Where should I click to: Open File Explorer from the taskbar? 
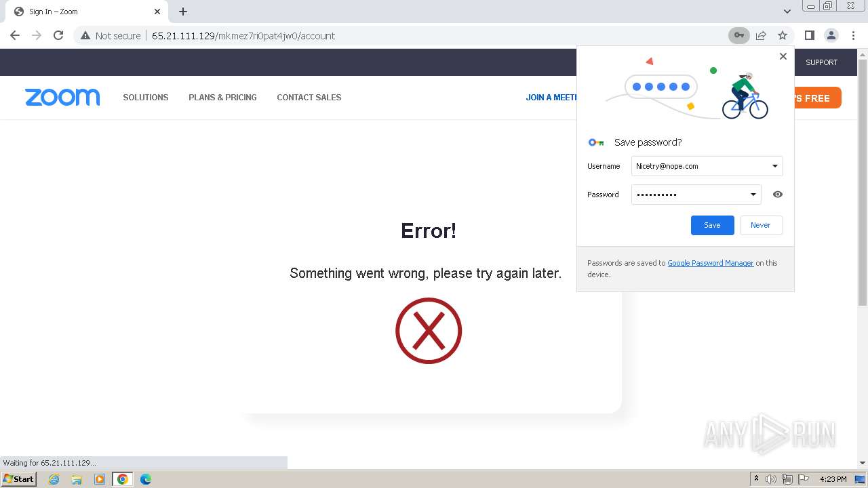pyautogui.click(x=77, y=479)
